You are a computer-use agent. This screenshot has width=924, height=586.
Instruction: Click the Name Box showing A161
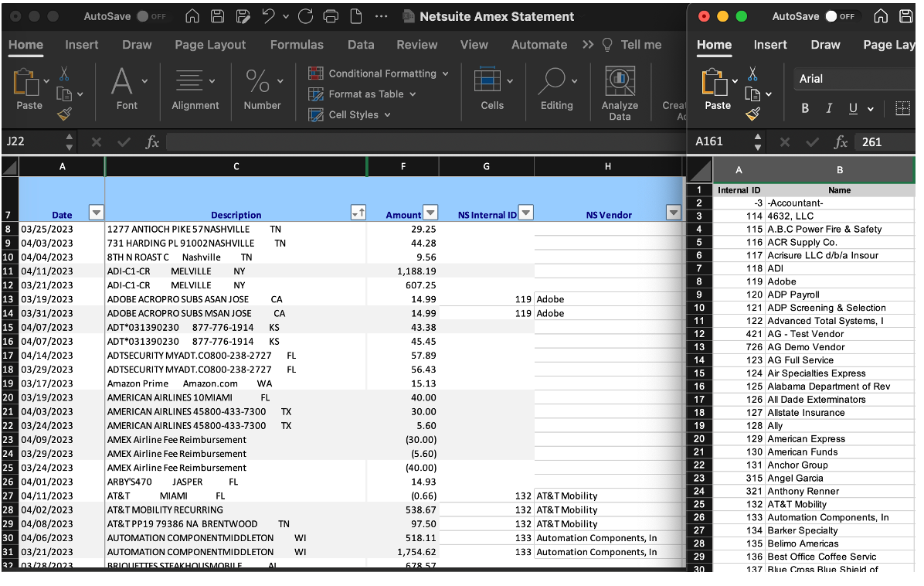[x=722, y=141]
